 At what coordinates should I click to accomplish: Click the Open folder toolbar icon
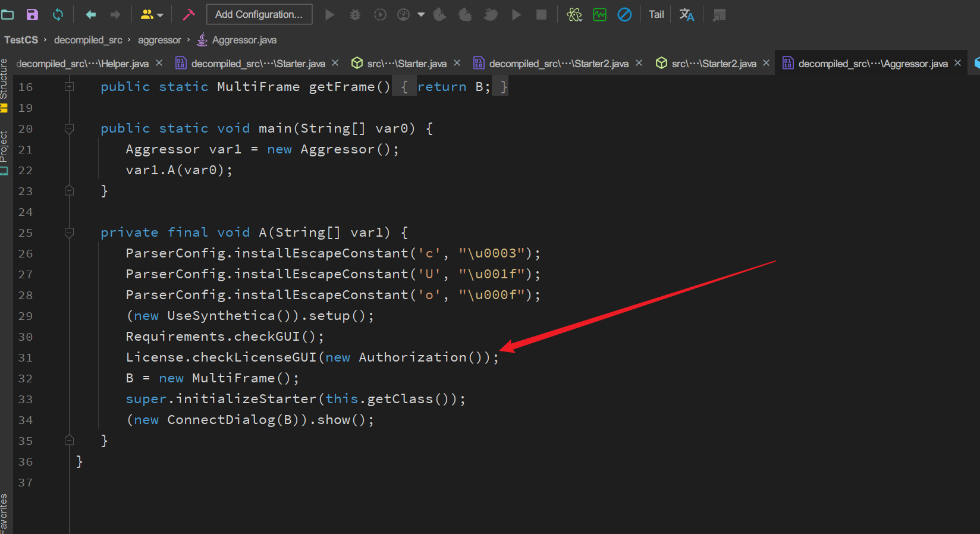pos(7,14)
